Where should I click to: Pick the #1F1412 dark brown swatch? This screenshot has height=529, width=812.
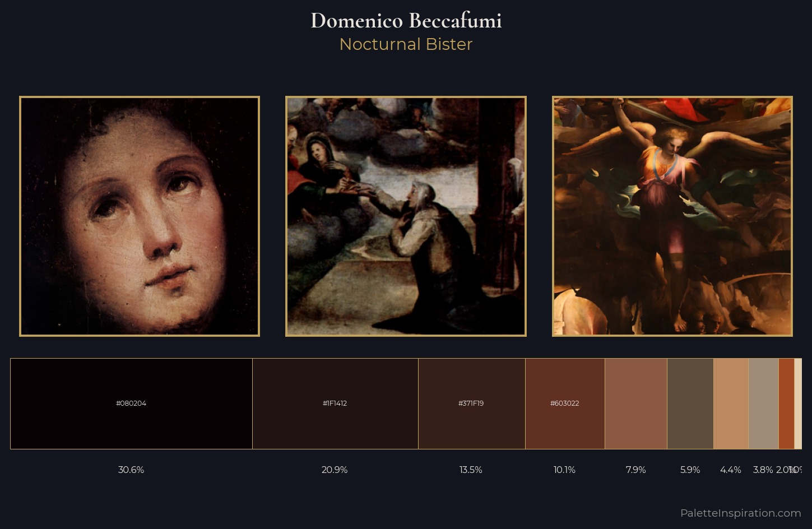coord(335,403)
